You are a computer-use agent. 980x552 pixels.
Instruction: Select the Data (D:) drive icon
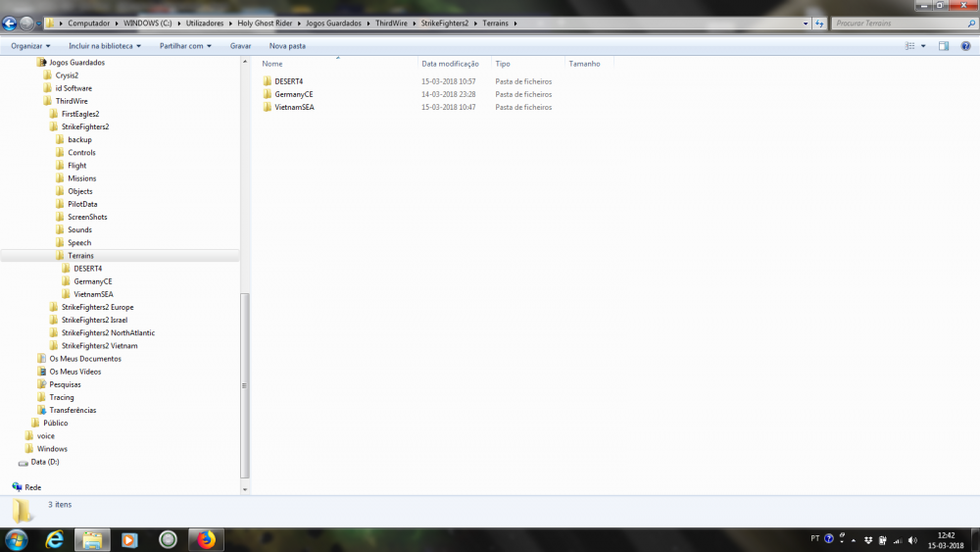click(24, 462)
